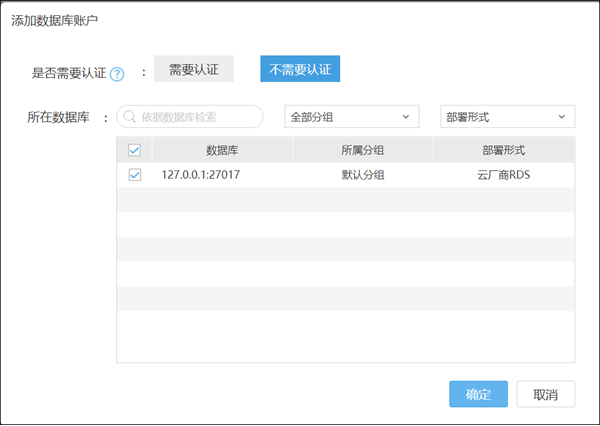Screen dimensions: 600x426
Task: Click the 所在数据库 label text
Action: point(59,117)
